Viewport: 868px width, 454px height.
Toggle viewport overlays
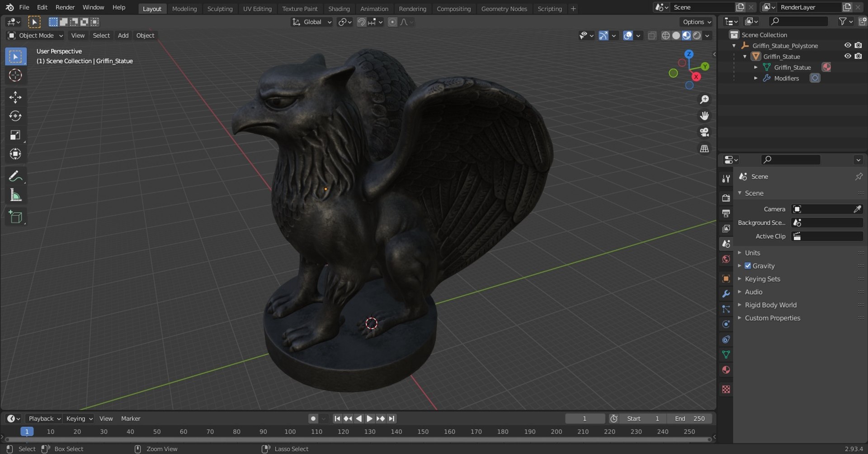click(x=628, y=35)
